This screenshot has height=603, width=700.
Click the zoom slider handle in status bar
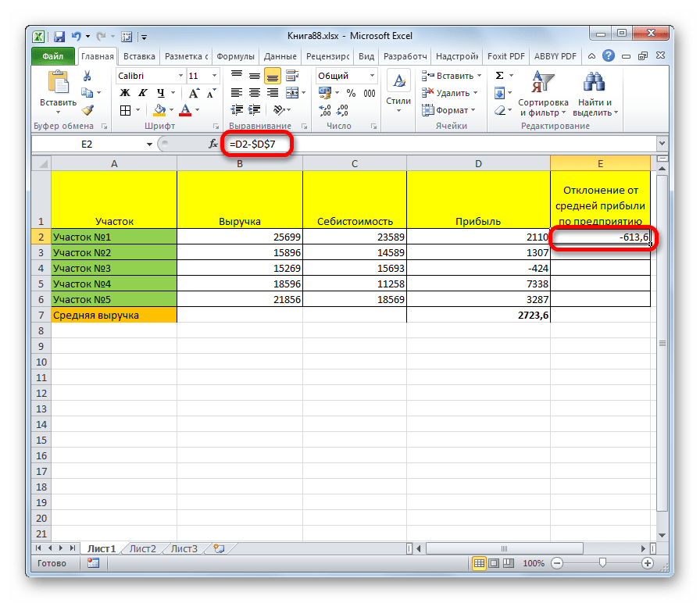coord(601,563)
